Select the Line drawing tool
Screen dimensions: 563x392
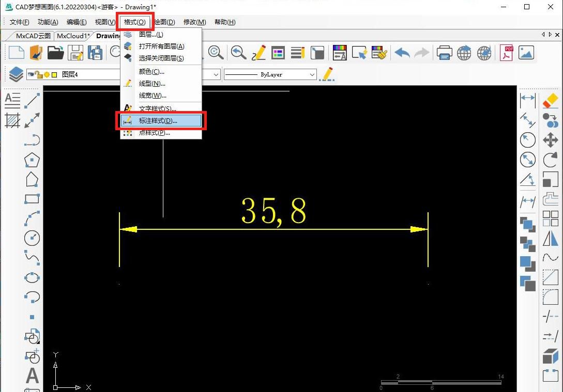pyautogui.click(x=32, y=100)
